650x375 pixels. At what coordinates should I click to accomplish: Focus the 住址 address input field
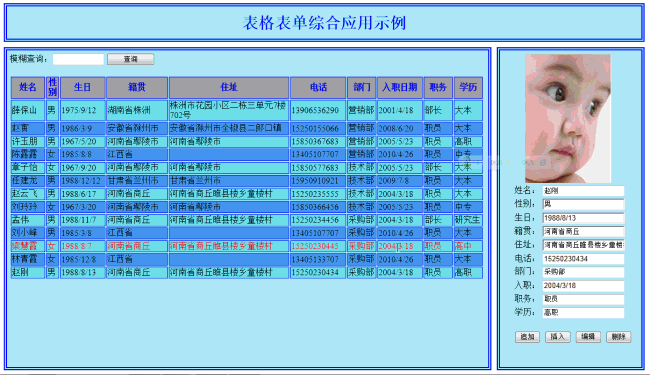[x=583, y=245]
